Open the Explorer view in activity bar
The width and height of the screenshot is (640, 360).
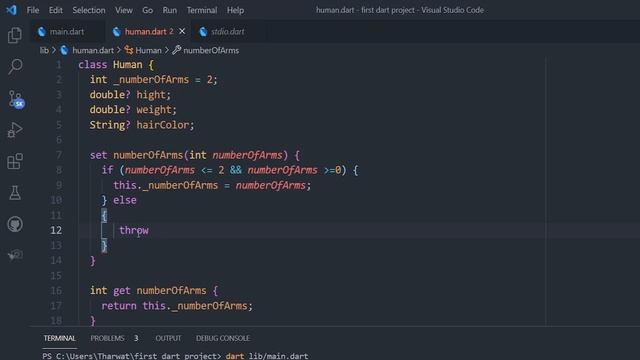tap(15, 35)
